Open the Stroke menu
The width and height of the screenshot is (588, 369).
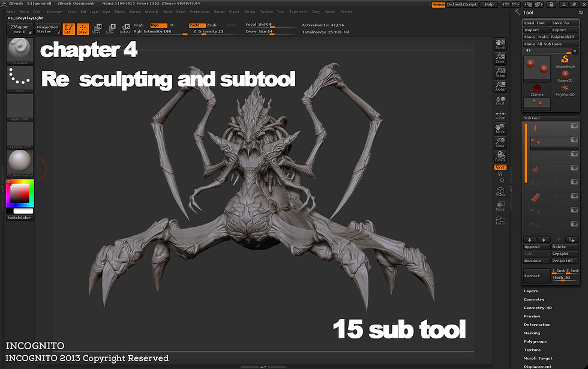pyautogui.click(x=250, y=12)
